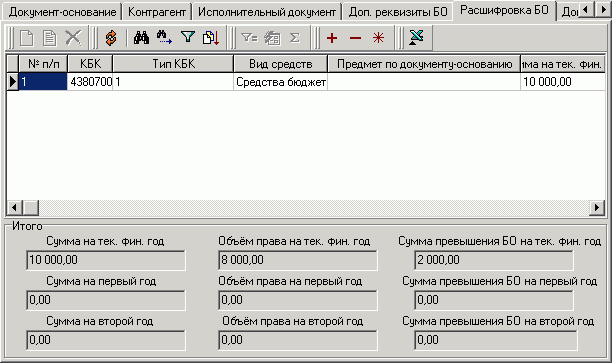
Task: Click the № п/п cell with value 1
Action: coord(43,82)
